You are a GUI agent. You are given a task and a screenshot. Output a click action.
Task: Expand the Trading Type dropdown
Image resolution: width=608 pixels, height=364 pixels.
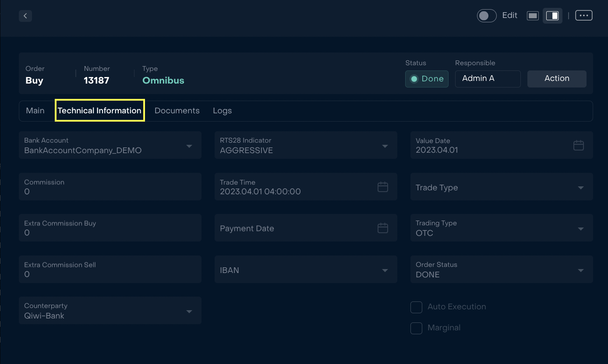(x=581, y=228)
